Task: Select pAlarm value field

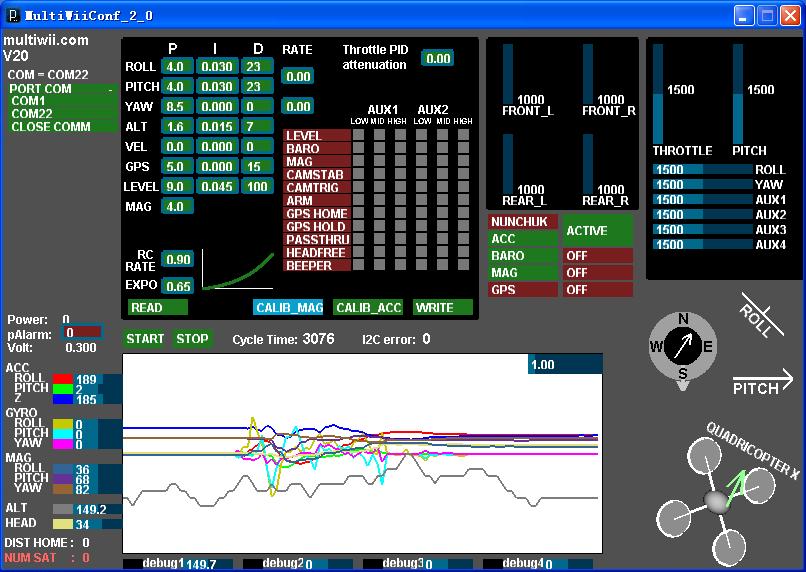Action: pos(82,333)
